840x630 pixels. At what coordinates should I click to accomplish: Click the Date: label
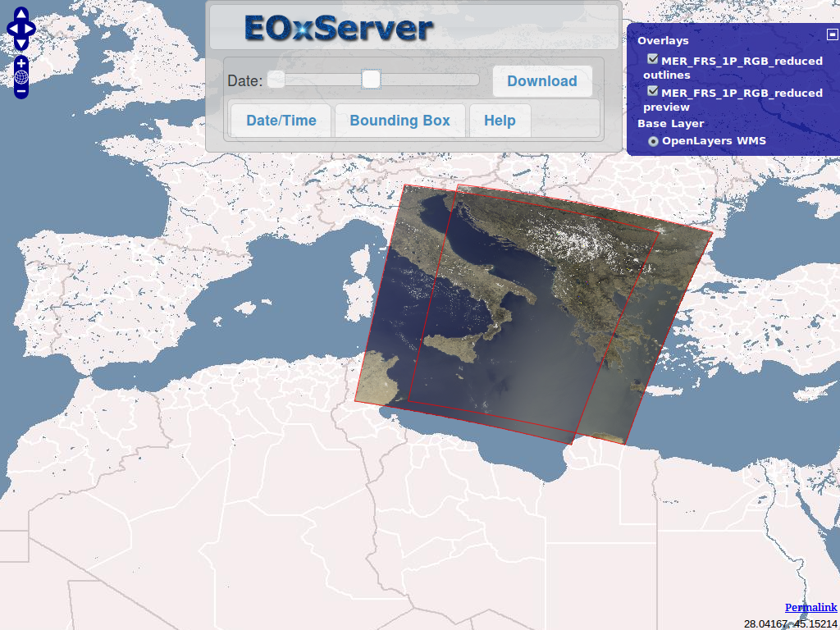tap(244, 81)
